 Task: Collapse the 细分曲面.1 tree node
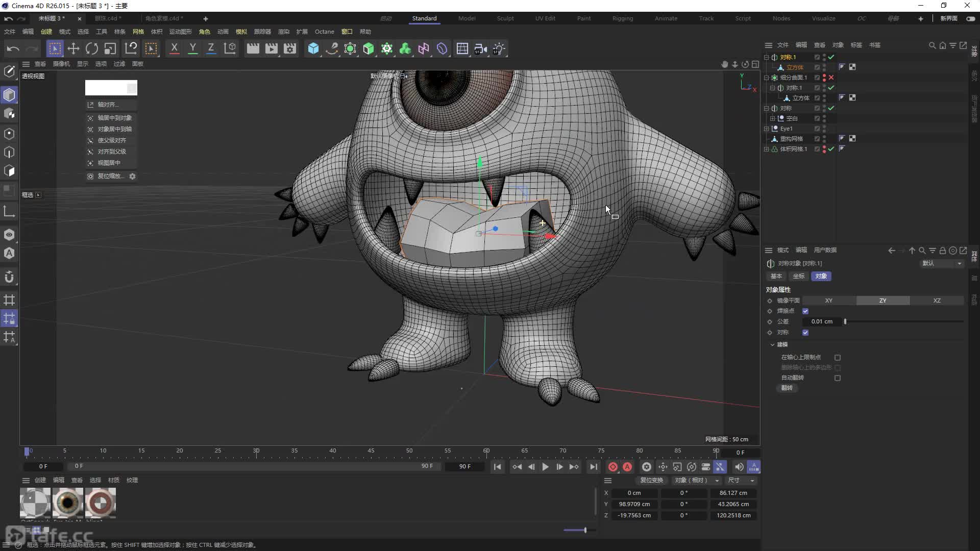(766, 78)
